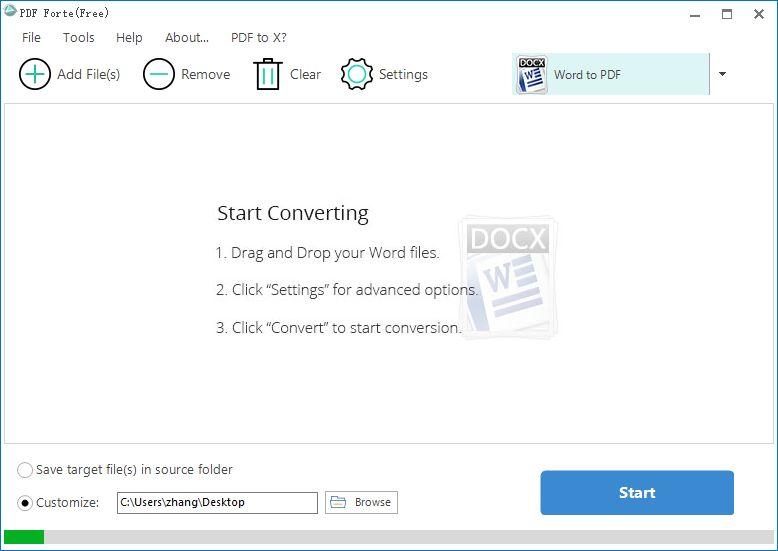Open Settings via the gear icon
Screen dimensions: 778x551
tap(356, 75)
